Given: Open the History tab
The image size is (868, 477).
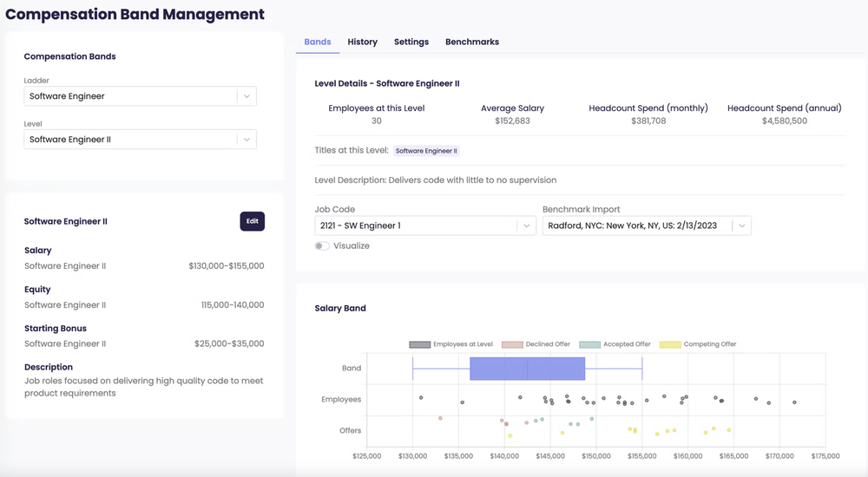Looking at the screenshot, I should tap(363, 42).
